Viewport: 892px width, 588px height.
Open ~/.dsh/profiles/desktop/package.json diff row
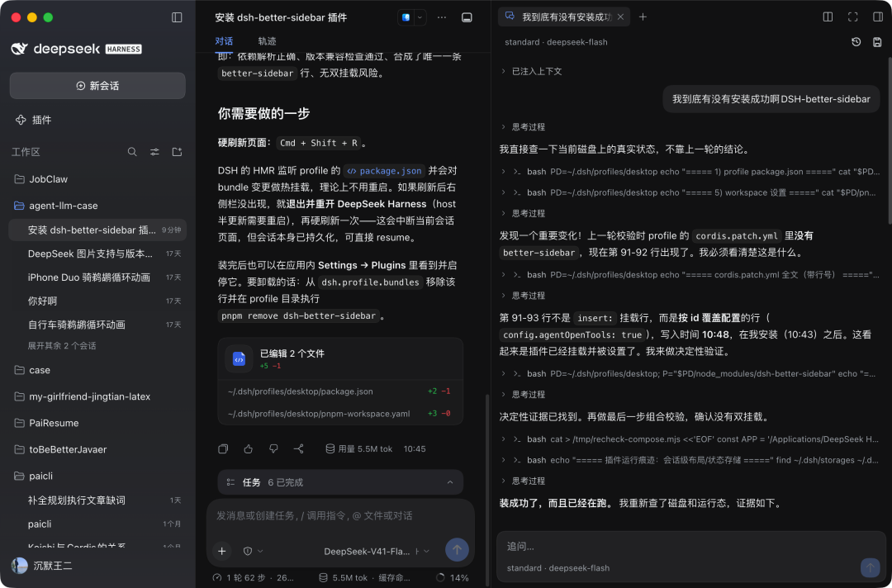pyautogui.click(x=340, y=391)
